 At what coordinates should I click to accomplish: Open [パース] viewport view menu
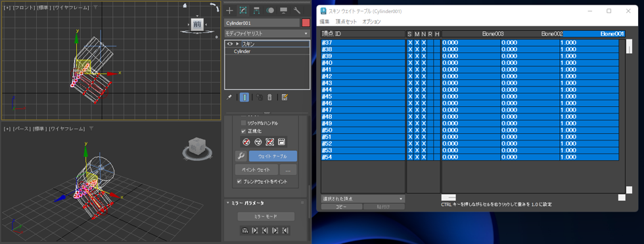click(x=22, y=129)
